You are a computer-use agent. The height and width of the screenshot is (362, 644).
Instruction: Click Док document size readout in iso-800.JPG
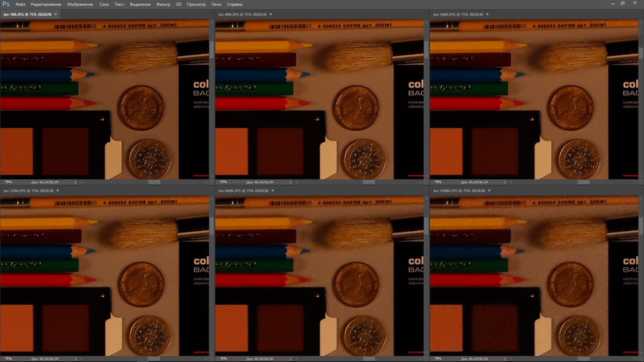pyautogui.click(x=260, y=182)
